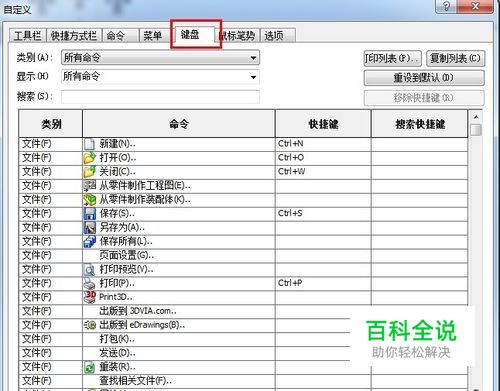This screenshot has width=500, height=391.
Task: Click the Save As icon beside 另存为(A)
Action: point(89,228)
